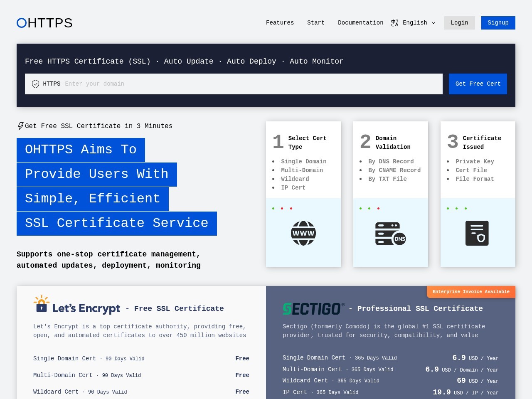Click the WWW globe icon
This screenshot has width=532, height=399.
(x=303, y=233)
